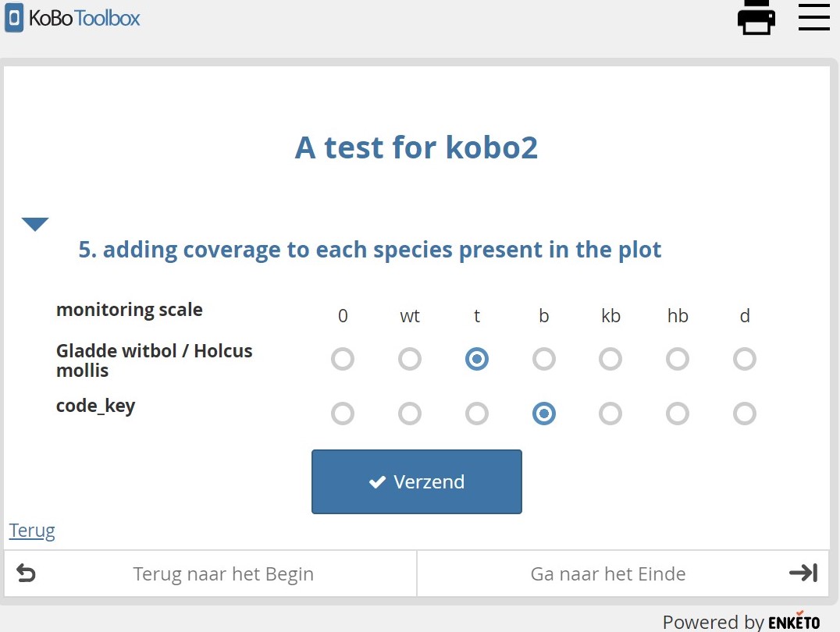Click the print icon

coord(756,17)
